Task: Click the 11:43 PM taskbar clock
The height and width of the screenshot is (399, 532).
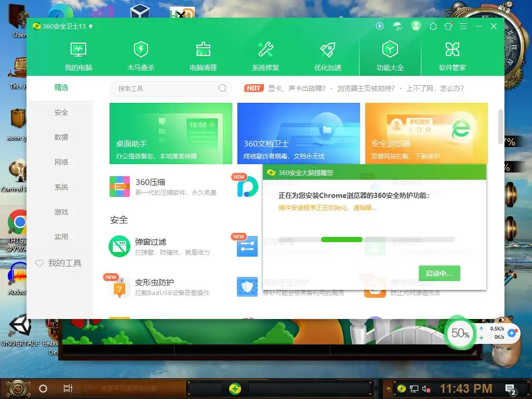Action: (x=466, y=389)
